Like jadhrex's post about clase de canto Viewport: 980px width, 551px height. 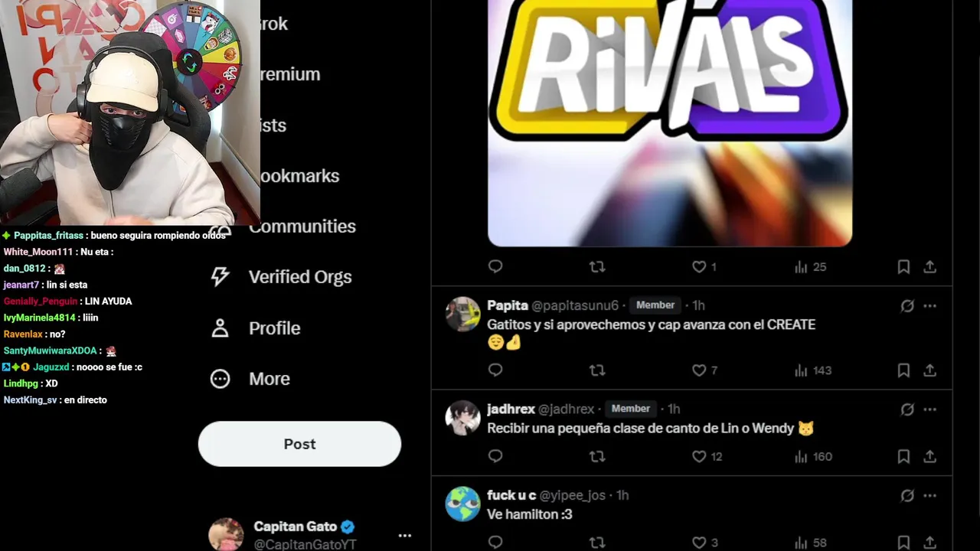[x=699, y=456]
